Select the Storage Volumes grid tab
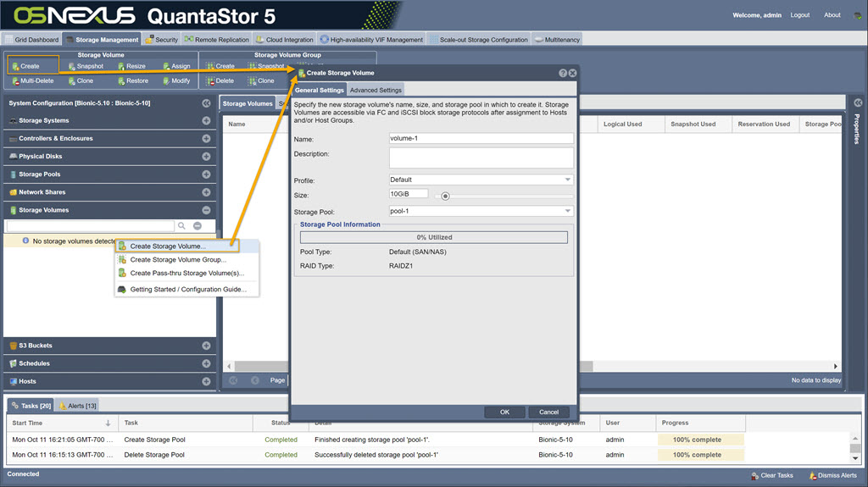Screen dimensions: 868x487 tap(248, 103)
